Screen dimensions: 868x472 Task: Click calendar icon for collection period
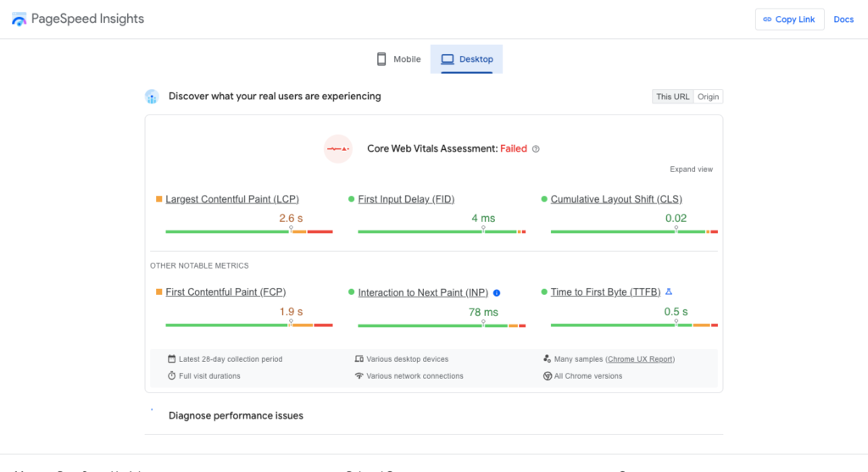tap(171, 358)
